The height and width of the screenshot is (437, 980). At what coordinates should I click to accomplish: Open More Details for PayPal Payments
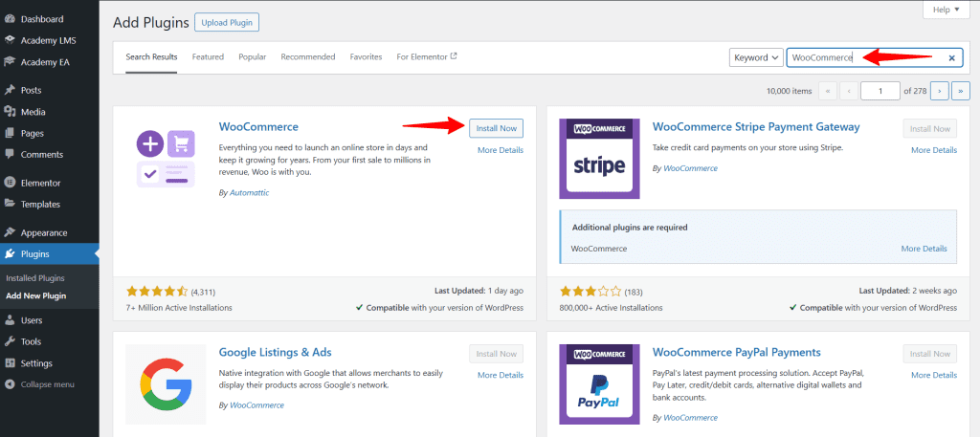point(934,375)
